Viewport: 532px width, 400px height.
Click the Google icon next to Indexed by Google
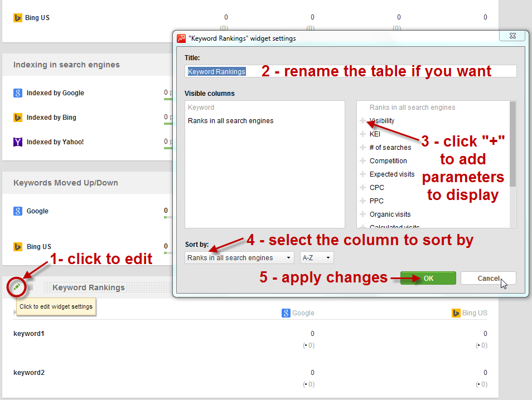(x=18, y=93)
